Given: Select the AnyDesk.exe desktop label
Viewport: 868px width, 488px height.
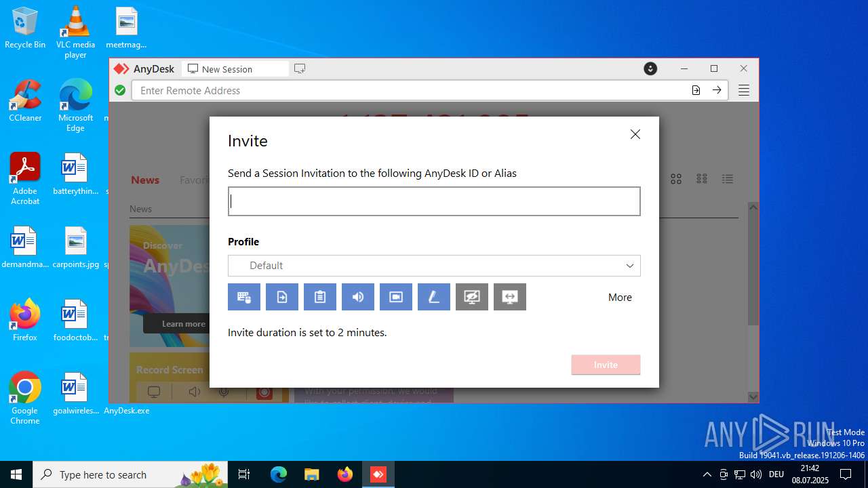Looking at the screenshot, I should click(127, 411).
